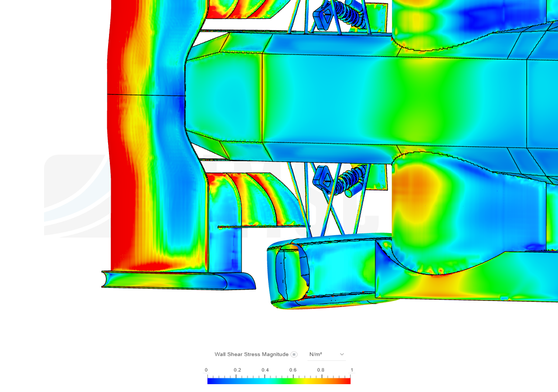Click the Wall Shear Stress Magnitude label
The height and width of the screenshot is (392, 558).
click(252, 355)
